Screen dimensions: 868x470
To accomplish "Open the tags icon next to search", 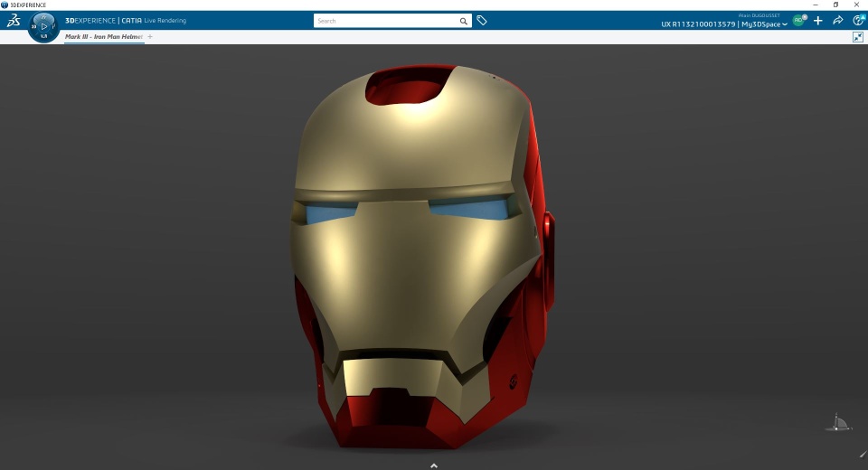I will click(482, 21).
